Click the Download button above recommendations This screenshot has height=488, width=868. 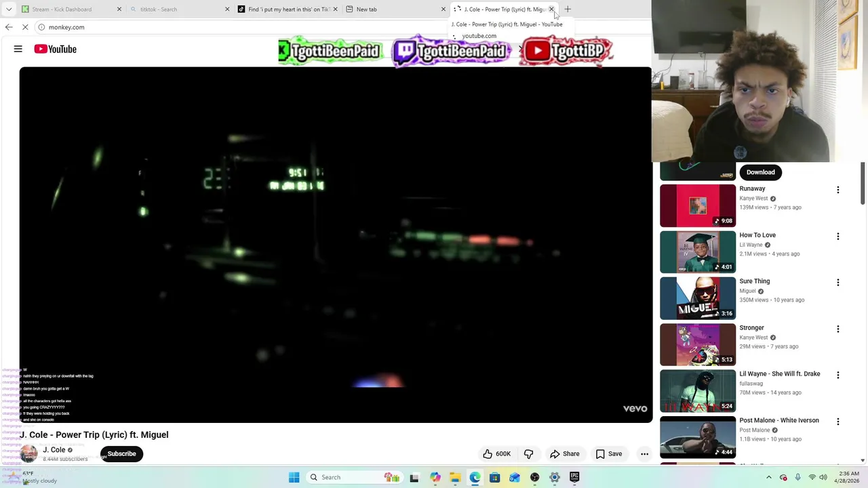[760, 172]
